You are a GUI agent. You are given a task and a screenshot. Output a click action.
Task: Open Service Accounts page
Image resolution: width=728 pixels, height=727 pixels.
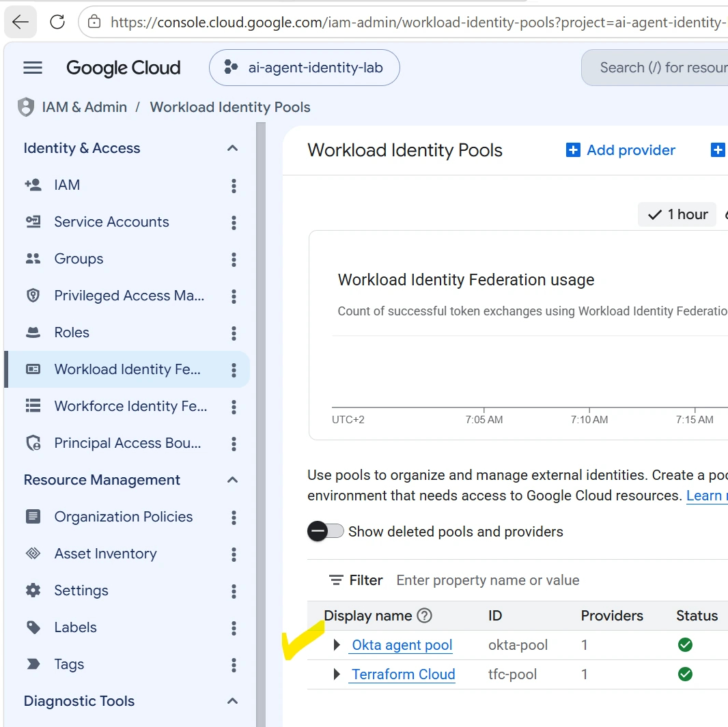click(x=111, y=222)
